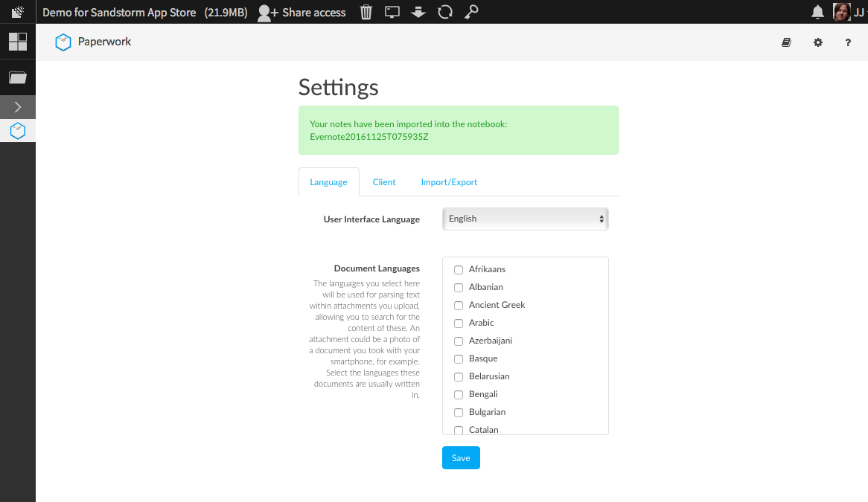Switch to the Language tab
The width and height of the screenshot is (868, 502).
pyautogui.click(x=329, y=182)
